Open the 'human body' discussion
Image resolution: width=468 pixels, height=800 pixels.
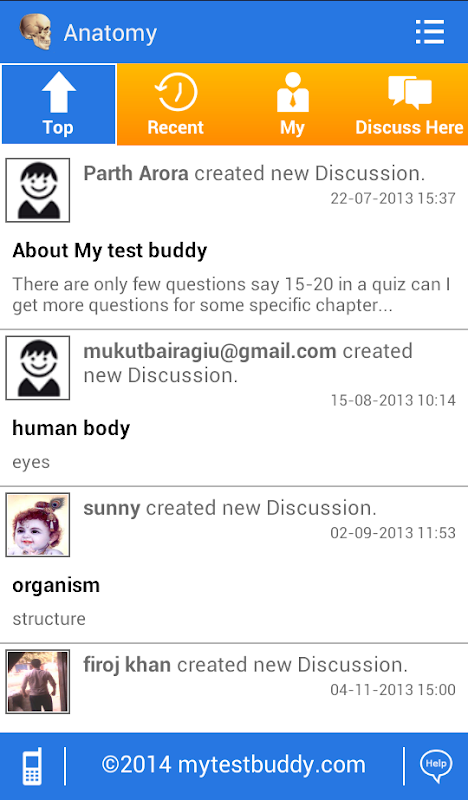[x=71, y=428]
